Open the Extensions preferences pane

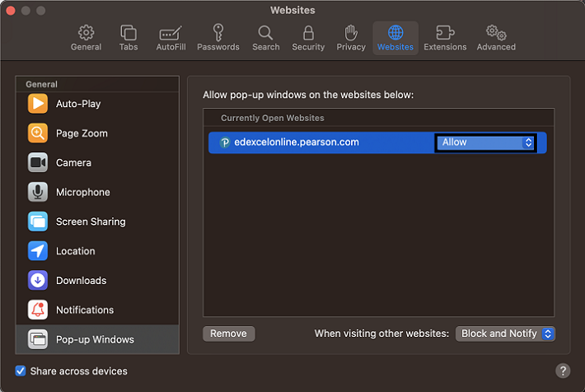445,38
